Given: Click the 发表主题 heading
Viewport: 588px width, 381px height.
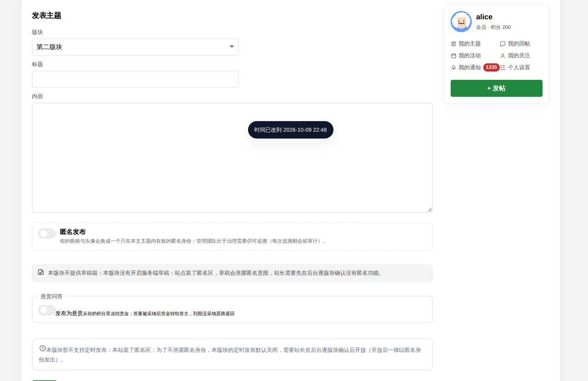Looking at the screenshot, I should 46,16.
